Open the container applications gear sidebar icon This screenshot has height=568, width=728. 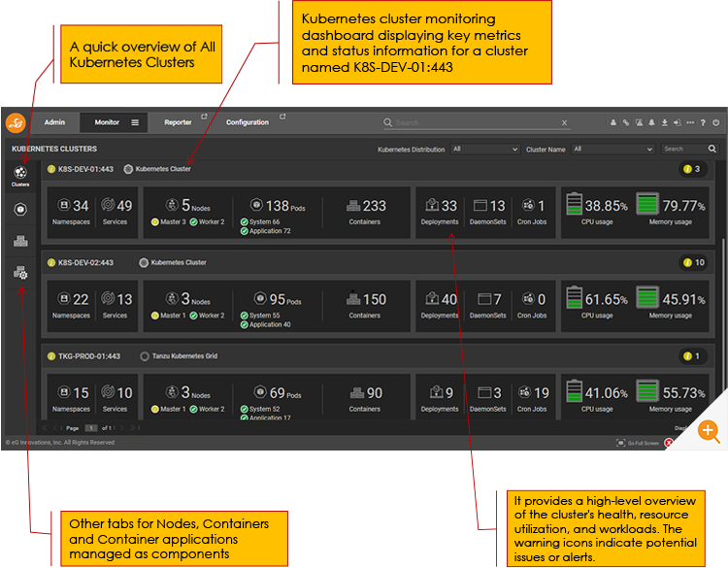(x=20, y=273)
